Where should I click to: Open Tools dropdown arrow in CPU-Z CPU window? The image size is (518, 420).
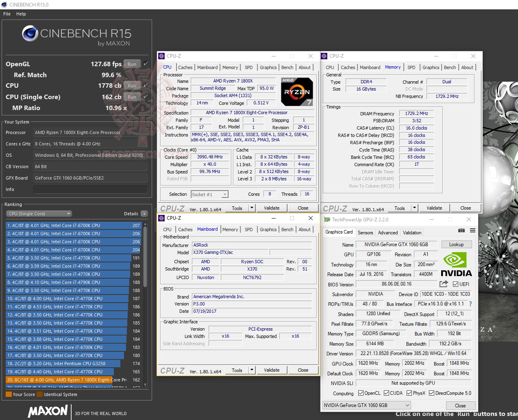tap(252, 208)
